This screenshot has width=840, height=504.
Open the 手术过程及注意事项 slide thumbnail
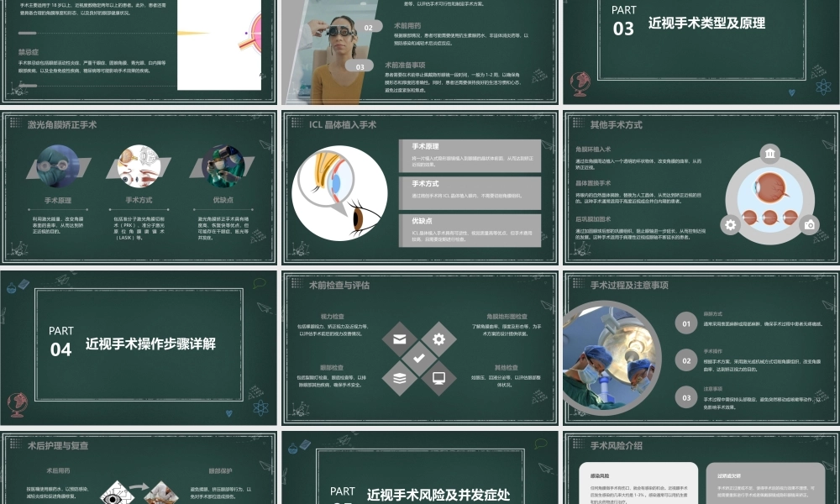701,348
